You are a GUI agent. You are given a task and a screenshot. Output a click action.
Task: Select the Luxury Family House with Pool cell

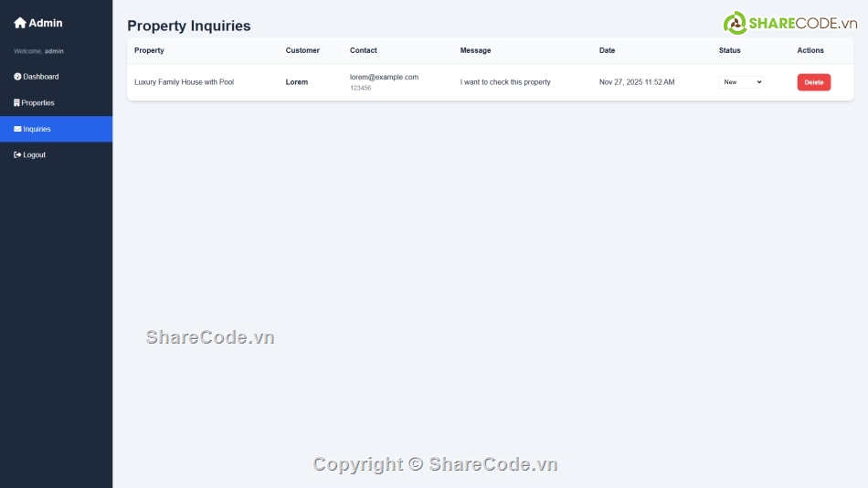click(x=184, y=82)
